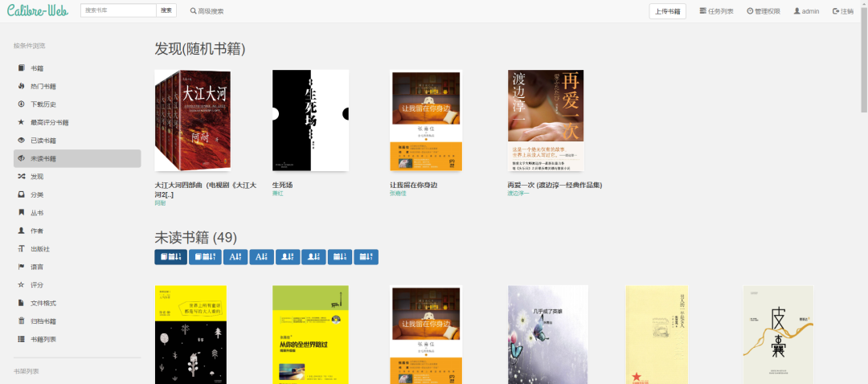Open the admin user profile
The image size is (868, 384).
(806, 11)
